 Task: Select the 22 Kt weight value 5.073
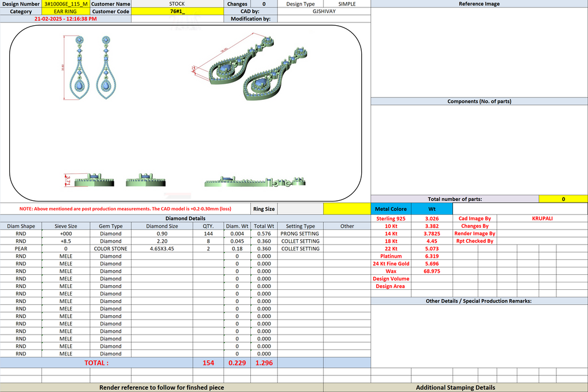tap(432, 249)
